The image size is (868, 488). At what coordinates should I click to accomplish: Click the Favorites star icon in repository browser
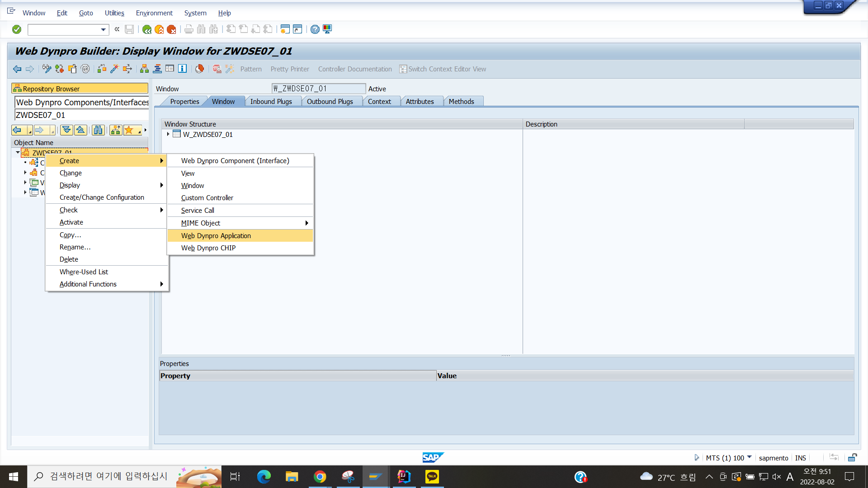129,130
